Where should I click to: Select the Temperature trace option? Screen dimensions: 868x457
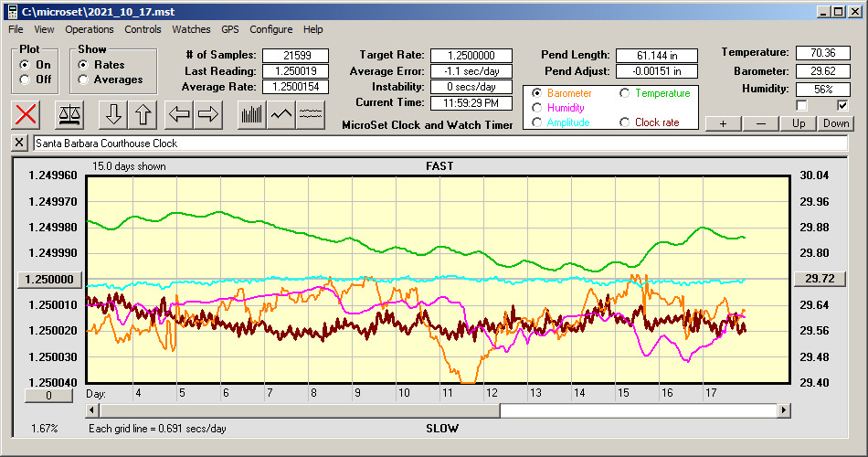point(624,93)
